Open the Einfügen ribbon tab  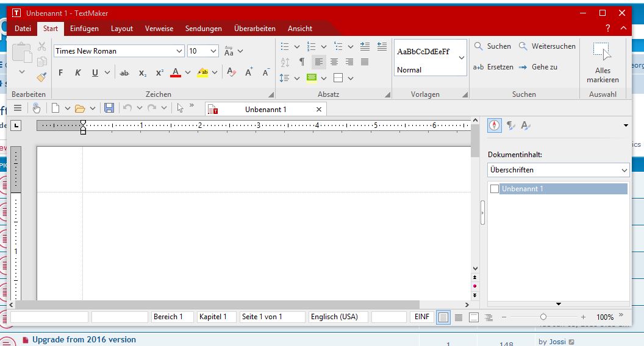click(x=84, y=29)
